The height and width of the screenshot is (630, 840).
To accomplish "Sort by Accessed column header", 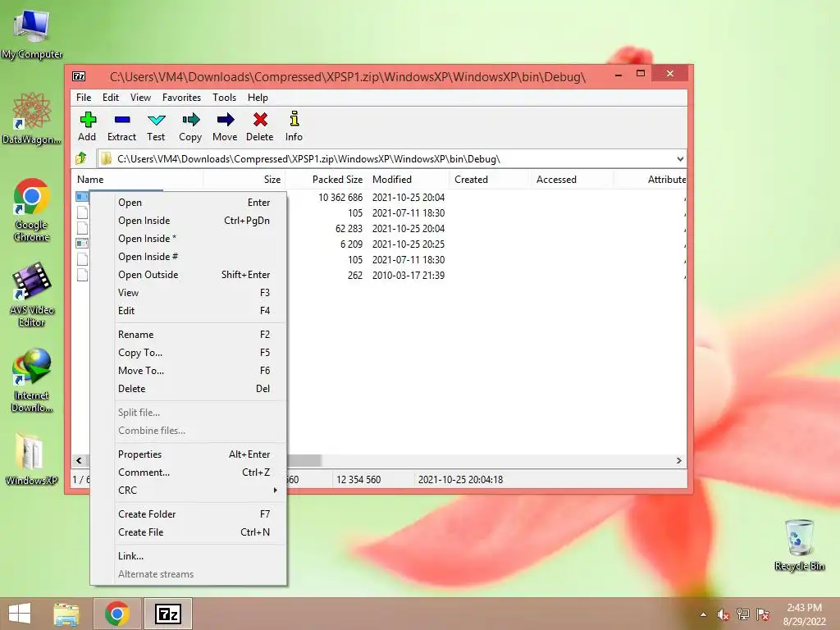I will pyautogui.click(x=572, y=180).
